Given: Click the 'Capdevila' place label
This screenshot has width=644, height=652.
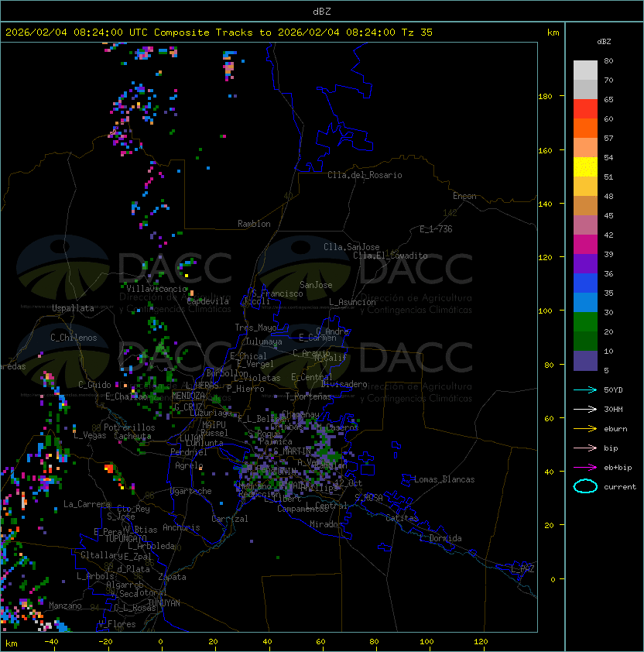Looking at the screenshot, I should [207, 301].
